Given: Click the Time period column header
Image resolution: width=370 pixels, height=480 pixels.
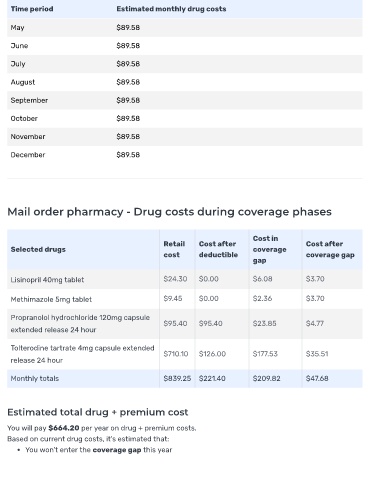Looking at the screenshot, I should click(x=32, y=9).
